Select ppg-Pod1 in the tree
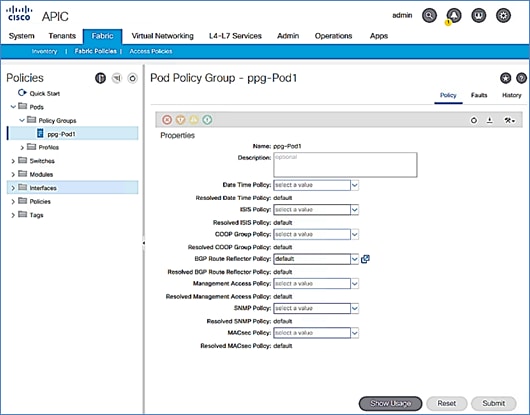Viewport: 530px width, 415px height. click(73, 133)
